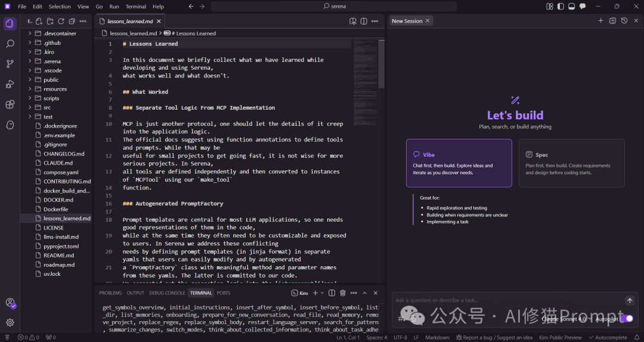Turn off the Autopilot switch
This screenshot has width=644, height=342.
pos(626,319)
